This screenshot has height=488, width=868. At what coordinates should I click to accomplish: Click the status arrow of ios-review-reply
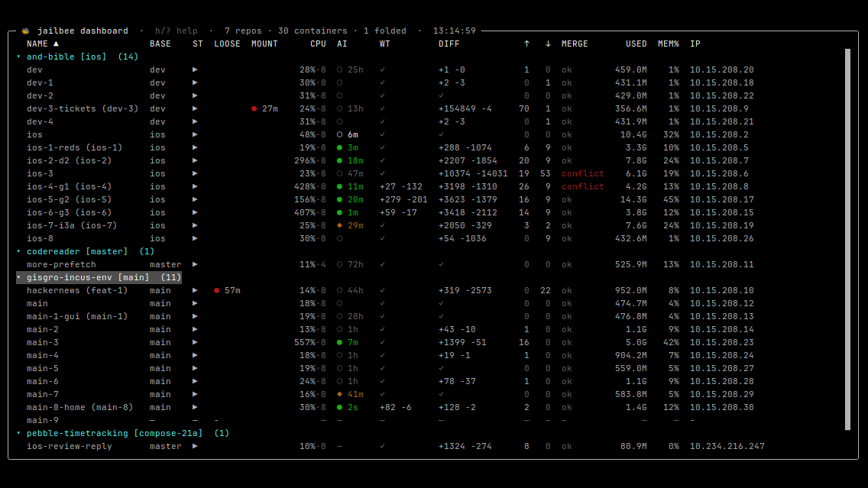[195, 446]
